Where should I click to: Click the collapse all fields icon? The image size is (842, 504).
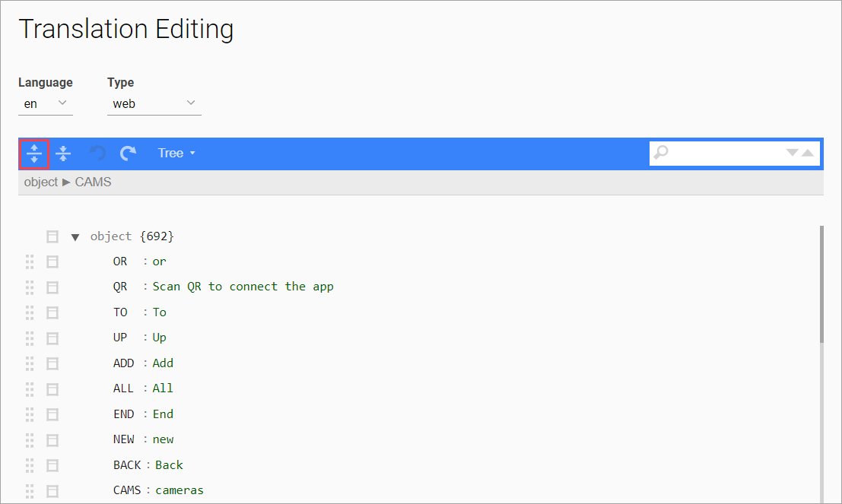pyautogui.click(x=63, y=154)
